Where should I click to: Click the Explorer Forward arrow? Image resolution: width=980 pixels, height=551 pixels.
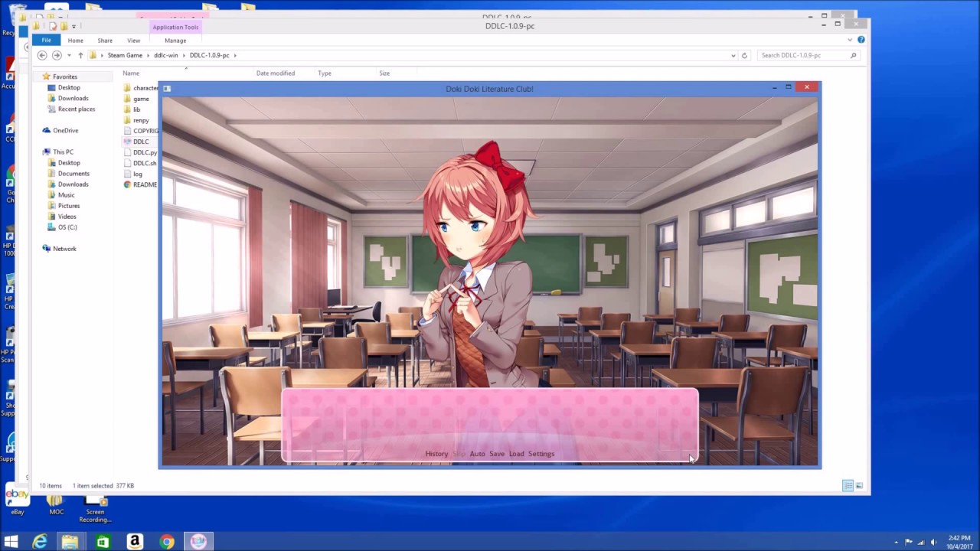(57, 55)
